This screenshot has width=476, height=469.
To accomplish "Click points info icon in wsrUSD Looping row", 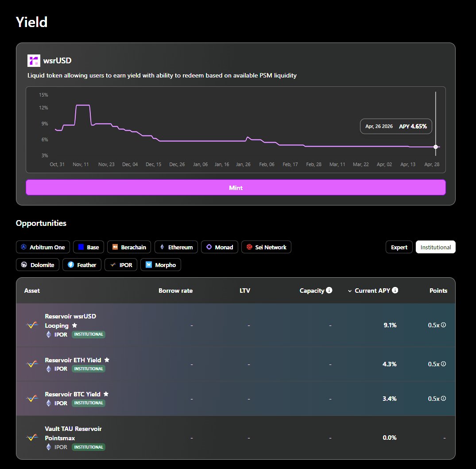I will click(x=443, y=325).
